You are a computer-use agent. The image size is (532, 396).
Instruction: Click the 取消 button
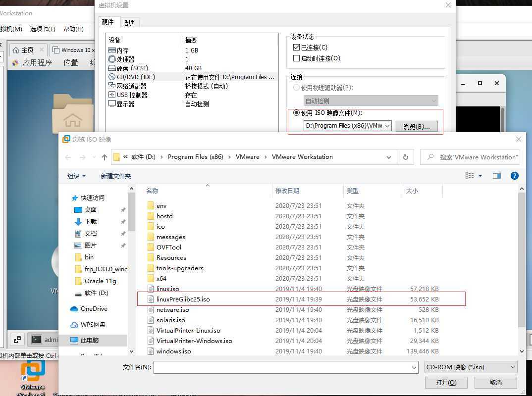pos(496,383)
